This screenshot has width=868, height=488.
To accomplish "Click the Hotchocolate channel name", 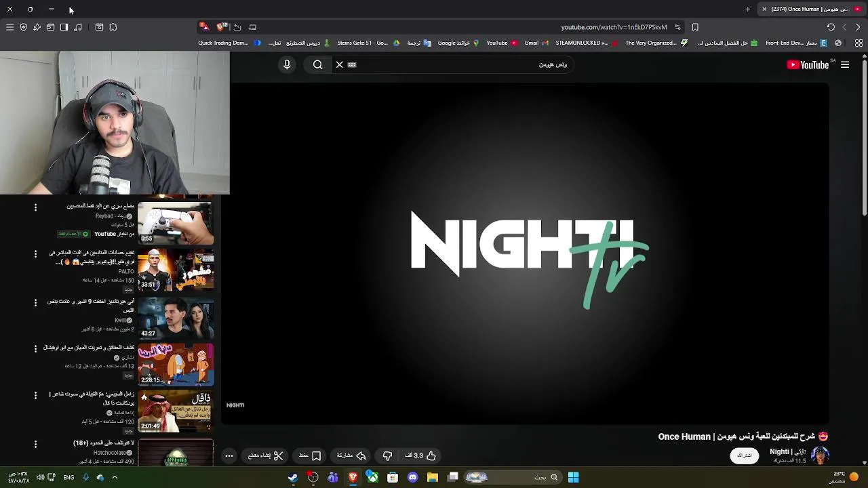I will pyautogui.click(x=109, y=453).
